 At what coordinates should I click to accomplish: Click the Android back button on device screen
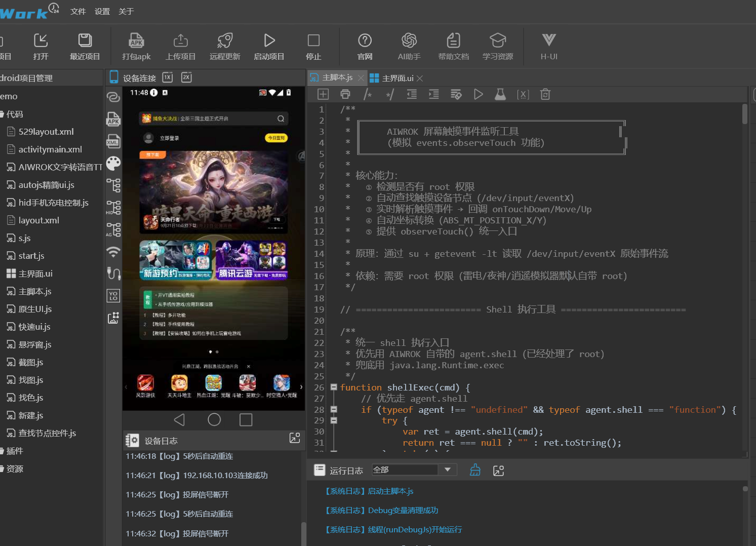(x=179, y=419)
